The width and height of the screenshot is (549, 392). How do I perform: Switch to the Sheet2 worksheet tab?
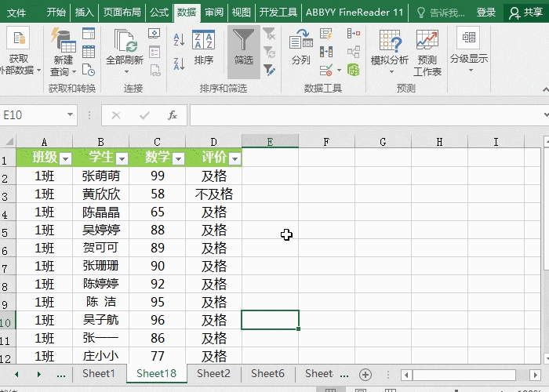point(213,374)
